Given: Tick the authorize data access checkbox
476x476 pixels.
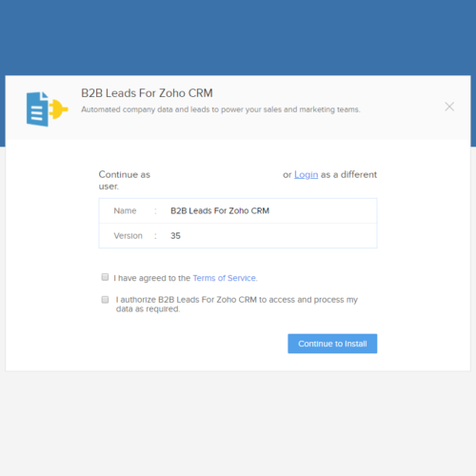Looking at the screenshot, I should (x=105, y=300).
